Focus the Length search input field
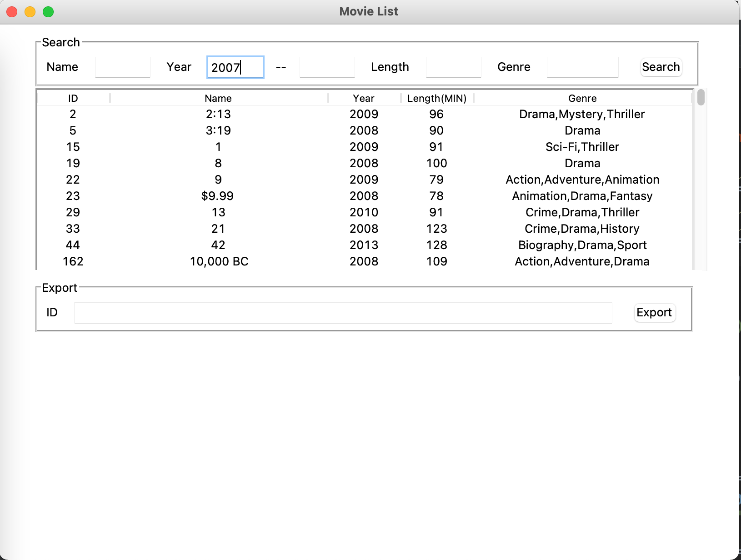Image resolution: width=741 pixels, height=560 pixels. pyautogui.click(x=454, y=67)
